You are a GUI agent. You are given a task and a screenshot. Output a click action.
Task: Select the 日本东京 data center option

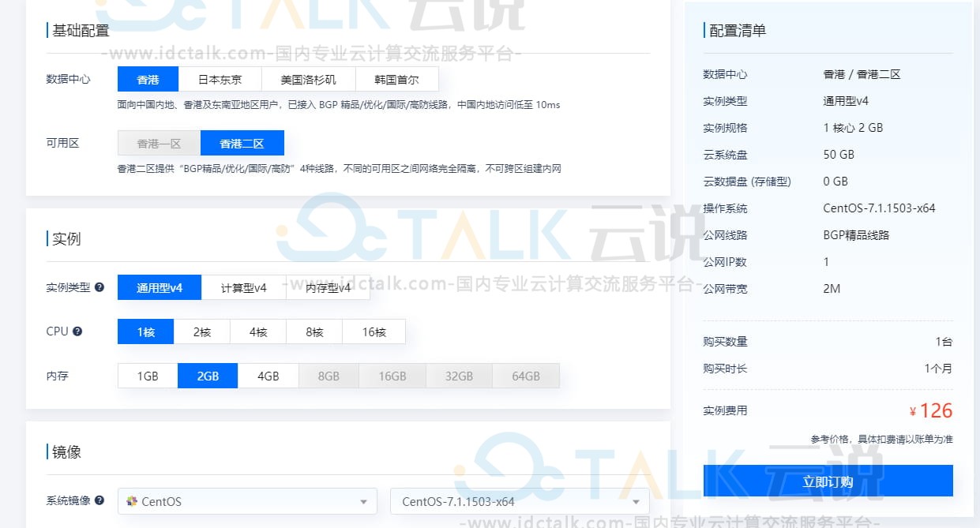(220, 79)
